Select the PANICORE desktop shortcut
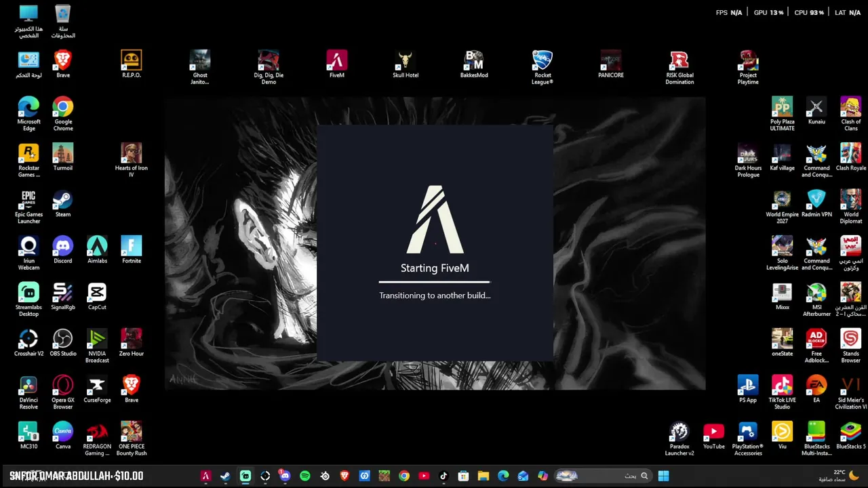The image size is (868, 488). click(611, 64)
